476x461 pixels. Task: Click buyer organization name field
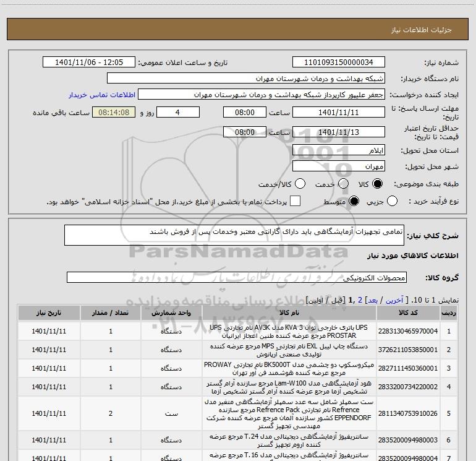tap(246, 79)
